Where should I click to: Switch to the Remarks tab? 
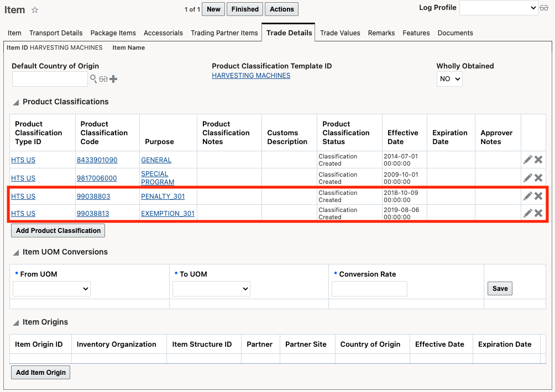click(x=381, y=33)
